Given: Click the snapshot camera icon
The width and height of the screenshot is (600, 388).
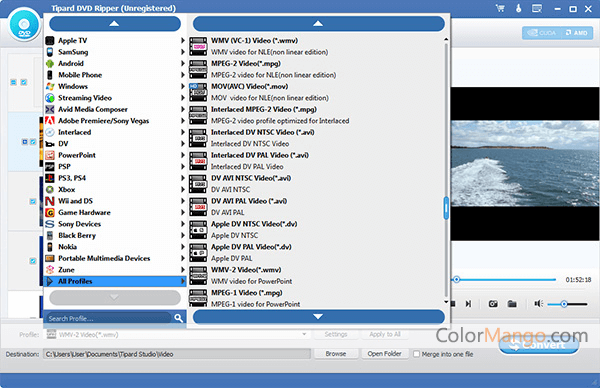Looking at the screenshot, I should [493, 304].
